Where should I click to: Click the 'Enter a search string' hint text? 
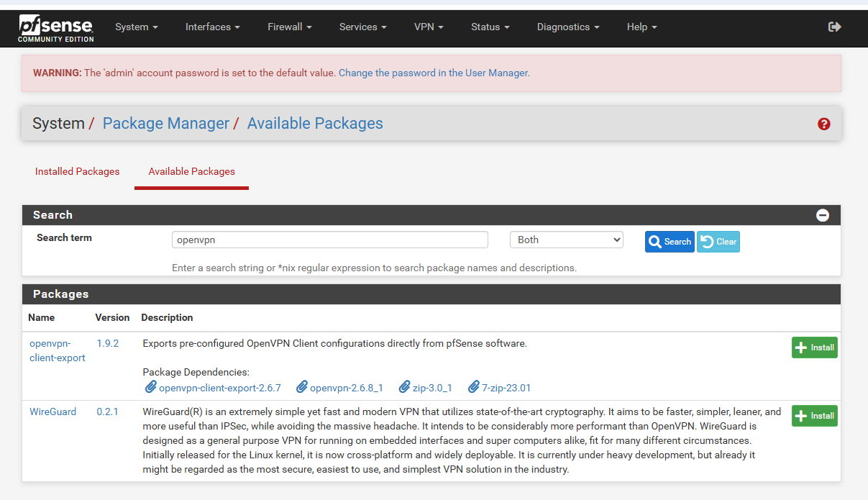tap(374, 268)
